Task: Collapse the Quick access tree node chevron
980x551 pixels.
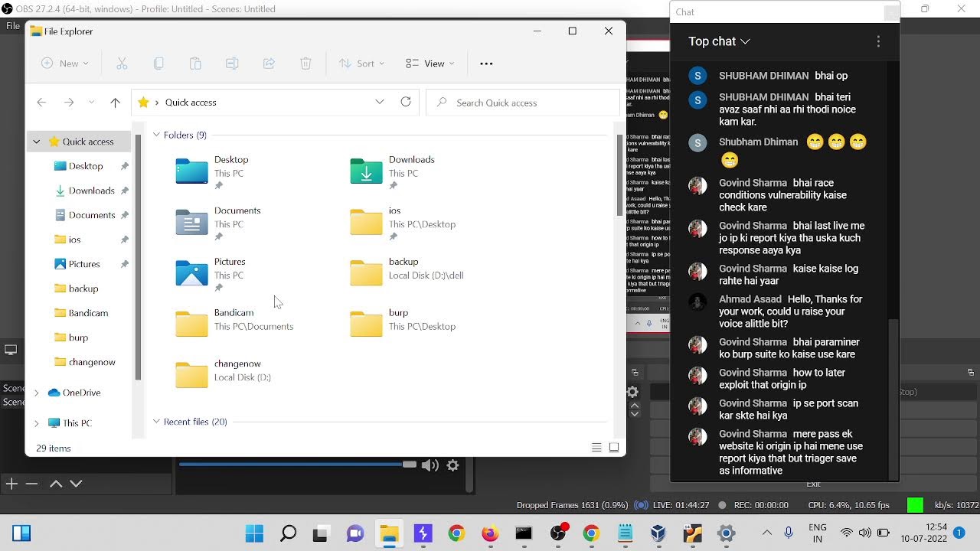Action: coord(36,142)
